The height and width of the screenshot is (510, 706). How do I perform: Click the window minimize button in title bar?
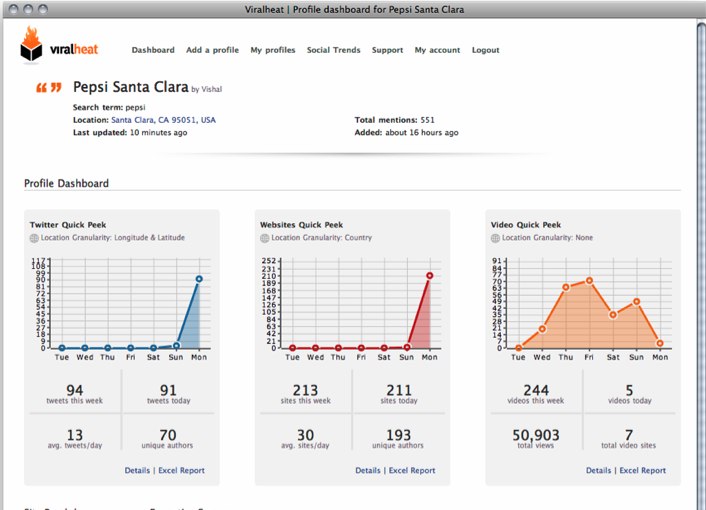point(29,9)
